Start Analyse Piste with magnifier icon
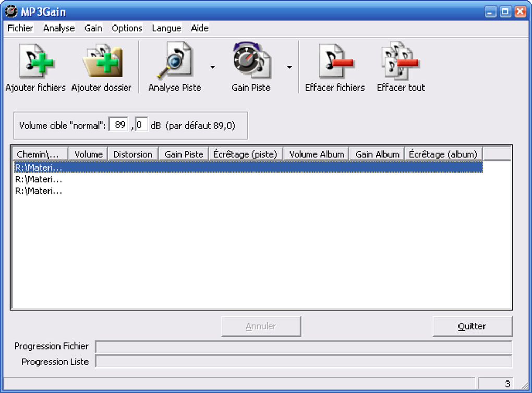The image size is (532, 393). tap(175, 60)
